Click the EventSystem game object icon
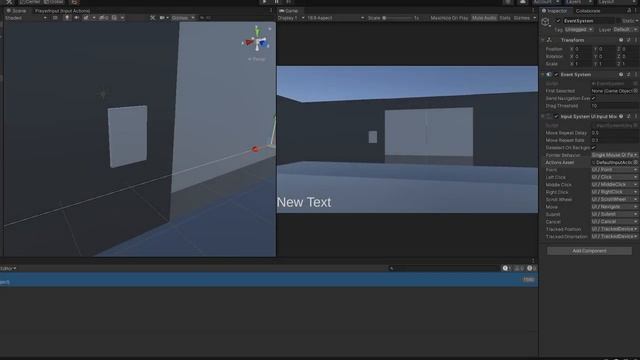This screenshot has height=360, width=640. tap(545, 22)
